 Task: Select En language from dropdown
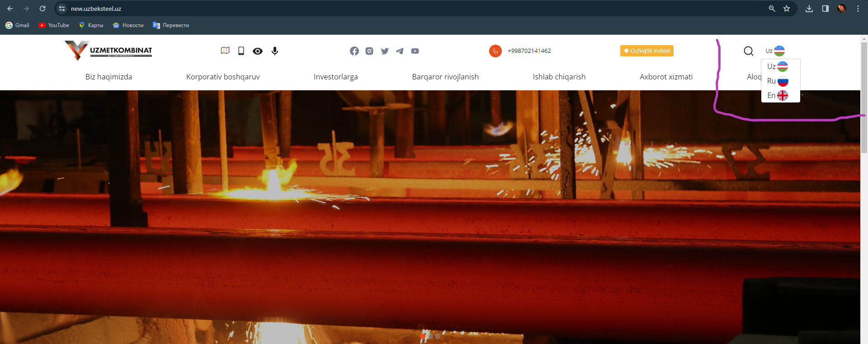click(777, 96)
